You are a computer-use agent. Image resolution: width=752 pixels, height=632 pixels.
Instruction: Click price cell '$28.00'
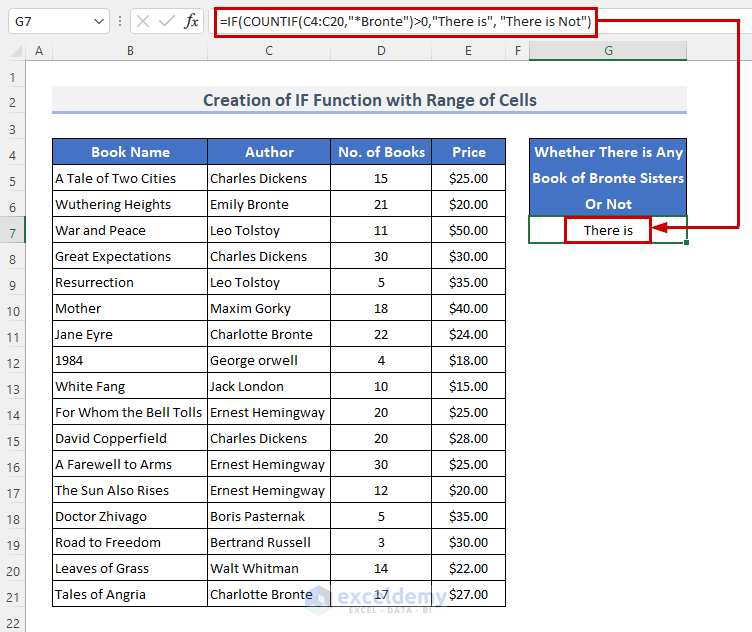469,438
